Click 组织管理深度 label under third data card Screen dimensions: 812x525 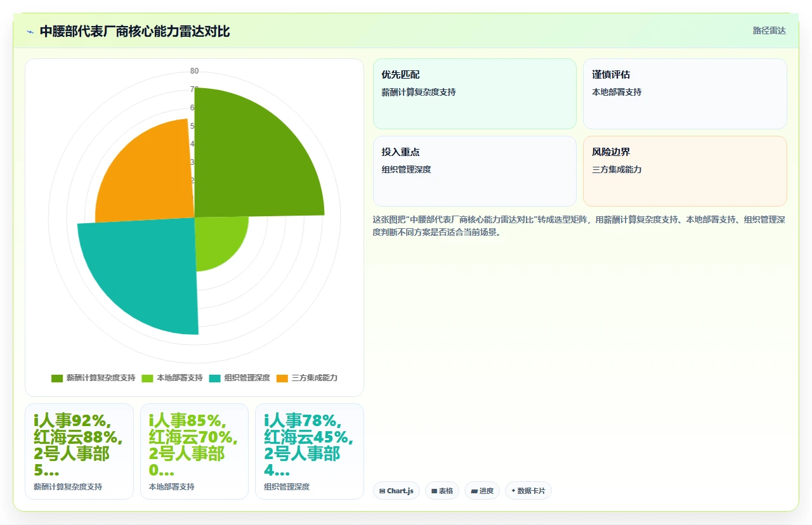click(x=287, y=487)
